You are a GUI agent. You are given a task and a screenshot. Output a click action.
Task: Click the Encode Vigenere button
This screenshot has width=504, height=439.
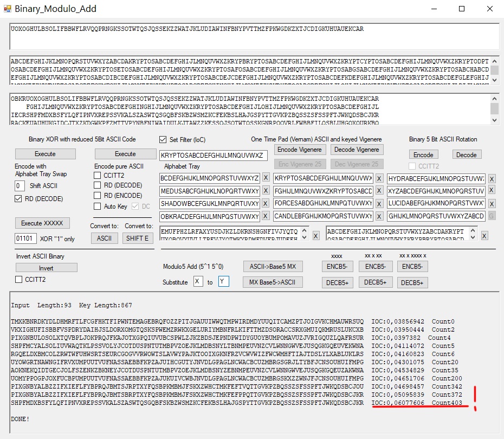point(299,150)
